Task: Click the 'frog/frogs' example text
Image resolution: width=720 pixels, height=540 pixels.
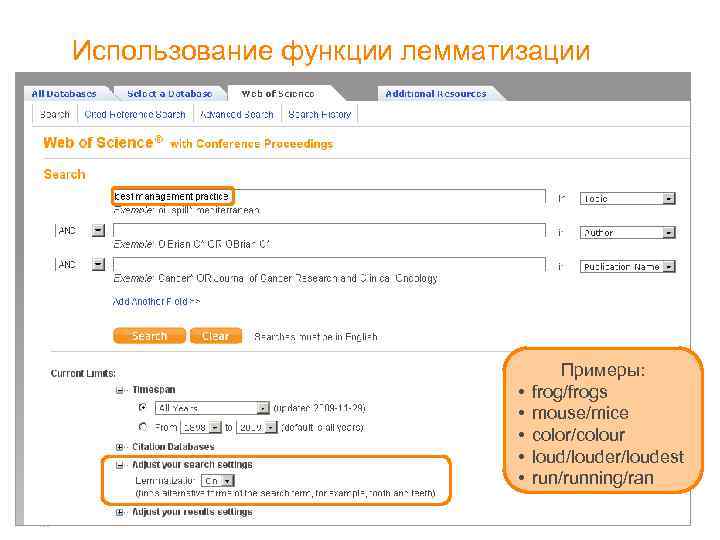Action: pos(569,392)
